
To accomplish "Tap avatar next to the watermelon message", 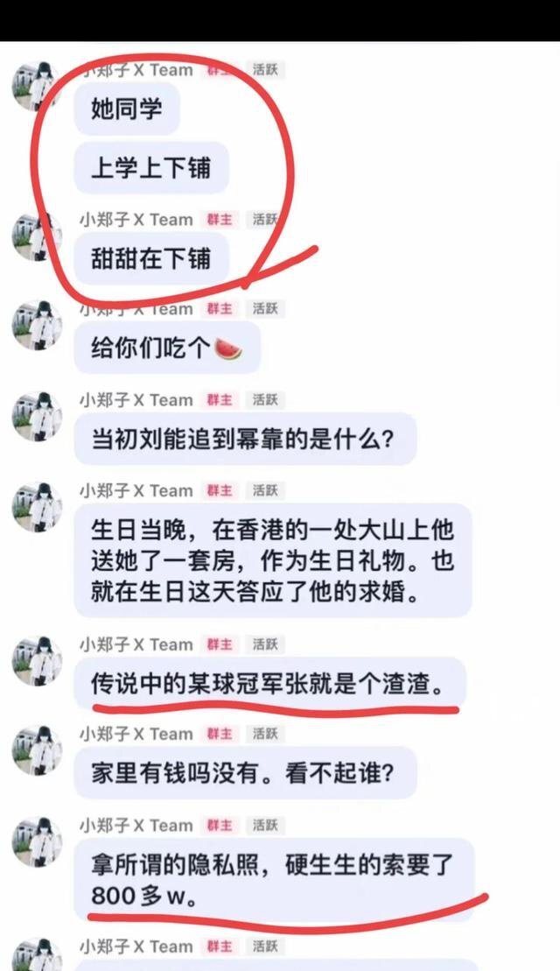I will (x=36, y=326).
